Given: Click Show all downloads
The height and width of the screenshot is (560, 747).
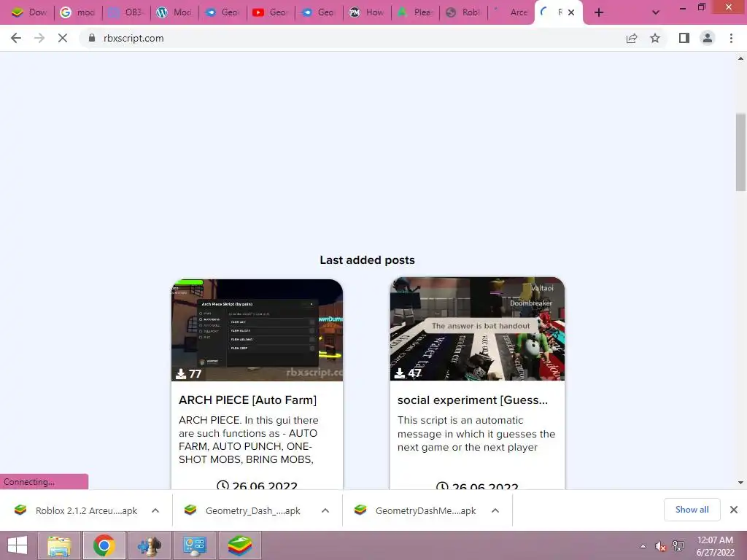Looking at the screenshot, I should tap(692, 510).
